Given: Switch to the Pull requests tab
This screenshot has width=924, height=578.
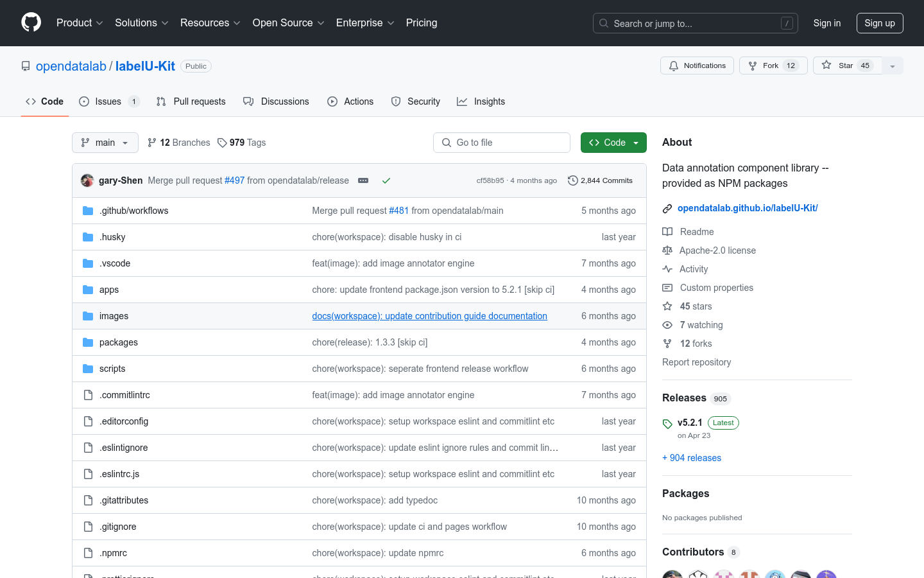Looking at the screenshot, I should (x=191, y=101).
